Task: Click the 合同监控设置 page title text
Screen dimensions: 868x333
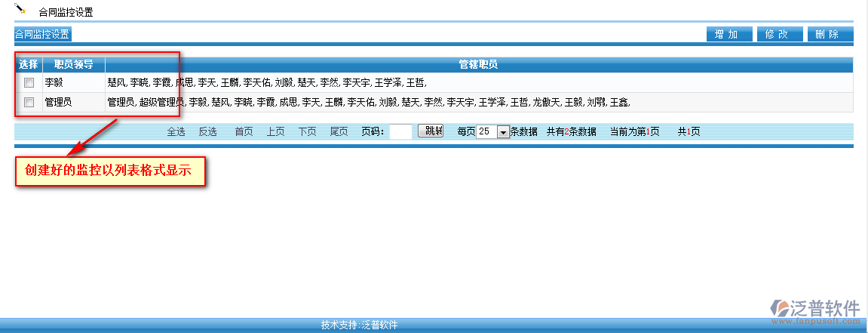Action: 66,12
